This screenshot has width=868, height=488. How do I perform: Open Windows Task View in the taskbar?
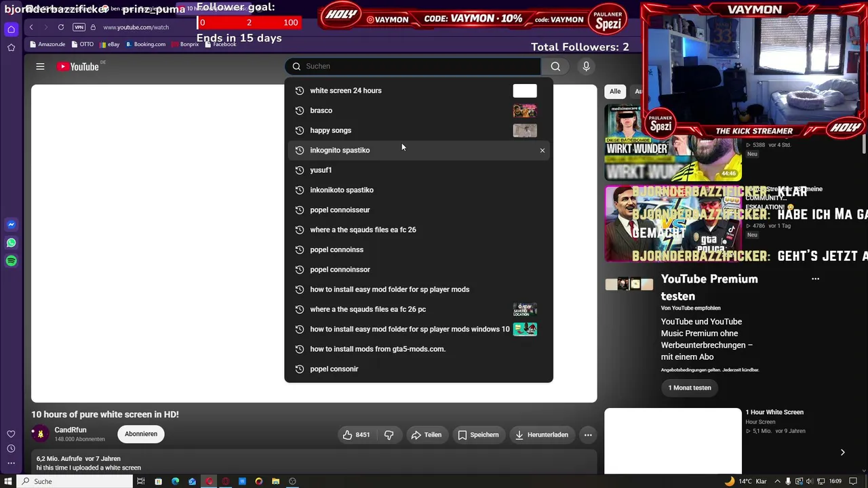pos(141,481)
